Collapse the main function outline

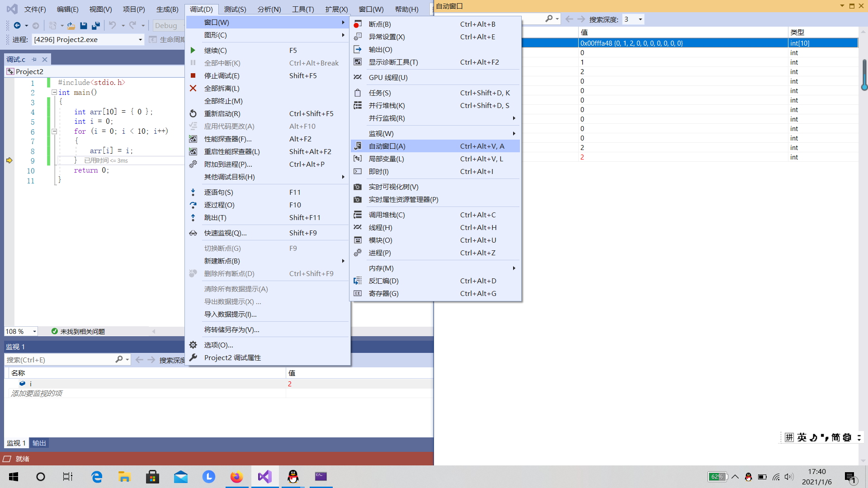54,92
